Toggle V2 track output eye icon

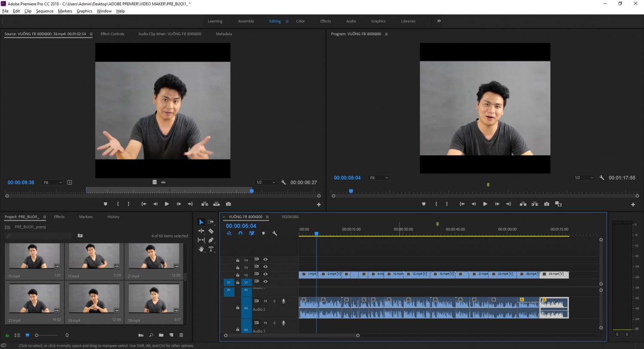[265, 274]
